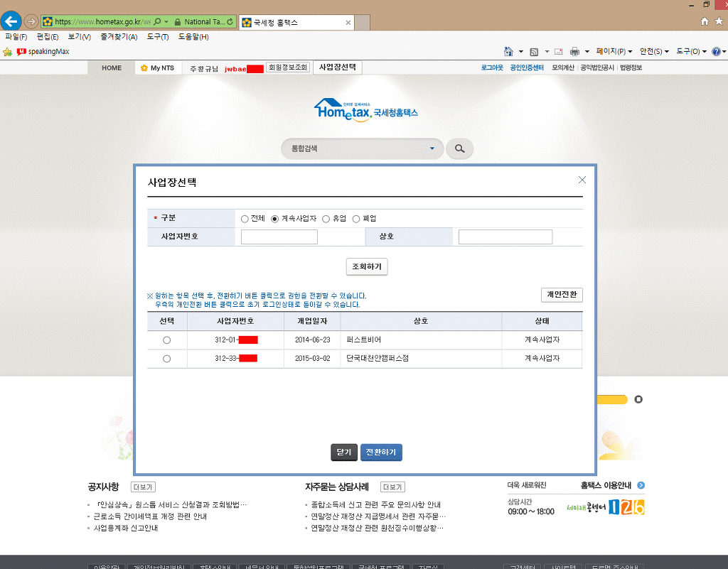Click the 홈택스 이용안내 blue arrow icon
Image resolution: width=728 pixels, height=569 pixels.
point(641,485)
